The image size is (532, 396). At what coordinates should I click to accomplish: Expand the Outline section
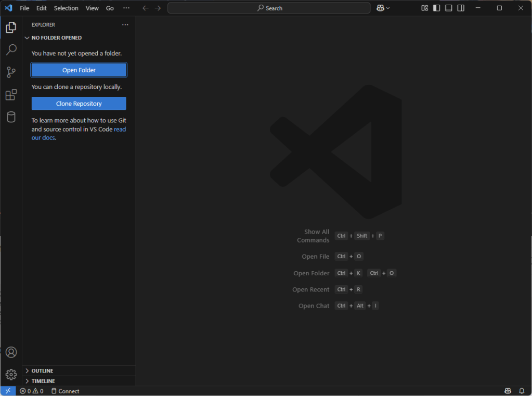tap(42, 371)
